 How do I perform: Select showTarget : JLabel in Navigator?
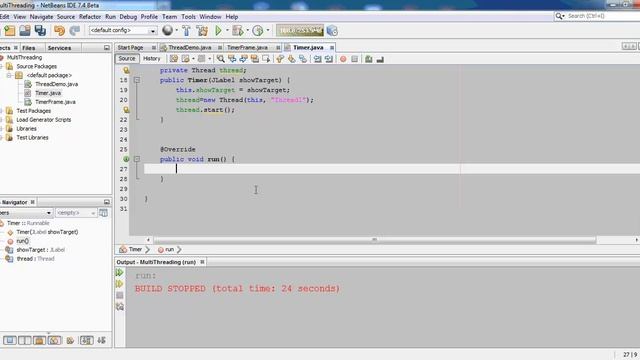40,250
